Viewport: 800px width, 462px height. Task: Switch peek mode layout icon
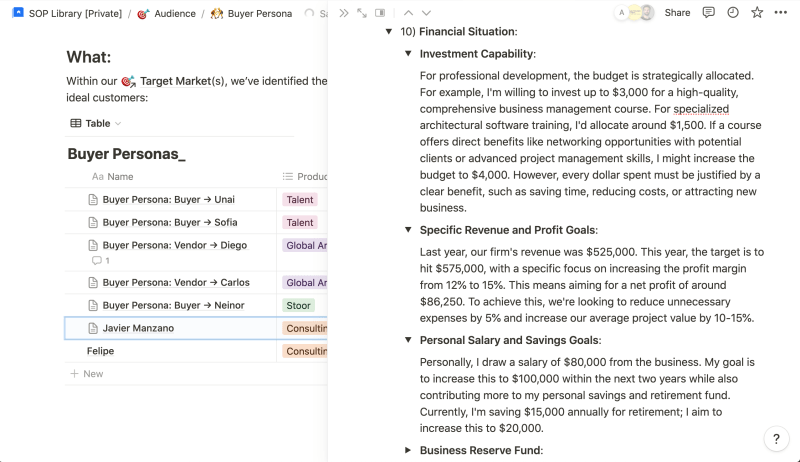click(380, 13)
